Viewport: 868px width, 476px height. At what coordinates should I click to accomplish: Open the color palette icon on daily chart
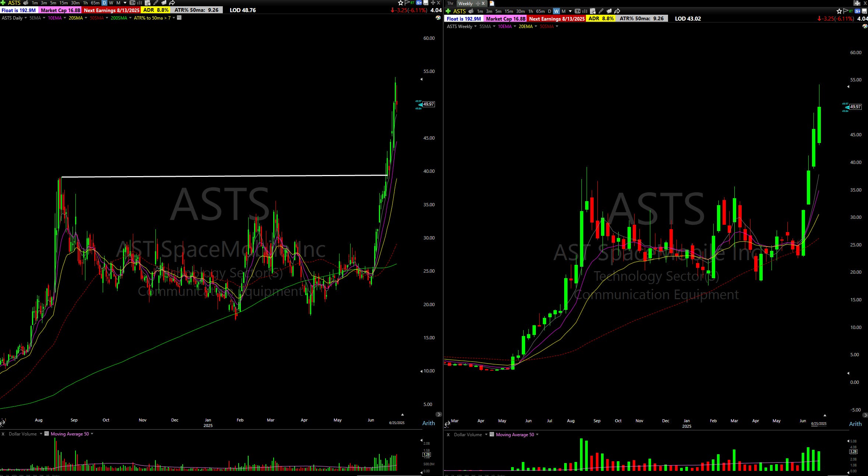pyautogui.click(x=438, y=18)
